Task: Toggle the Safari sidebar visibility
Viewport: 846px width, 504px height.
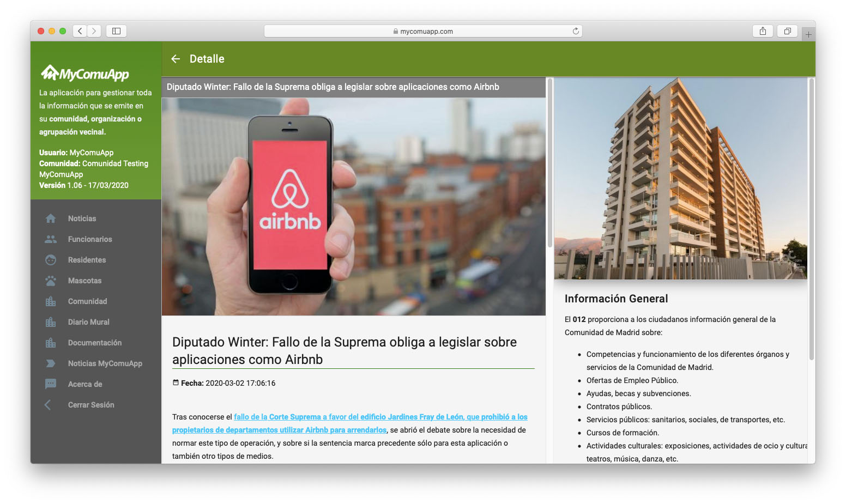Action: tap(116, 31)
